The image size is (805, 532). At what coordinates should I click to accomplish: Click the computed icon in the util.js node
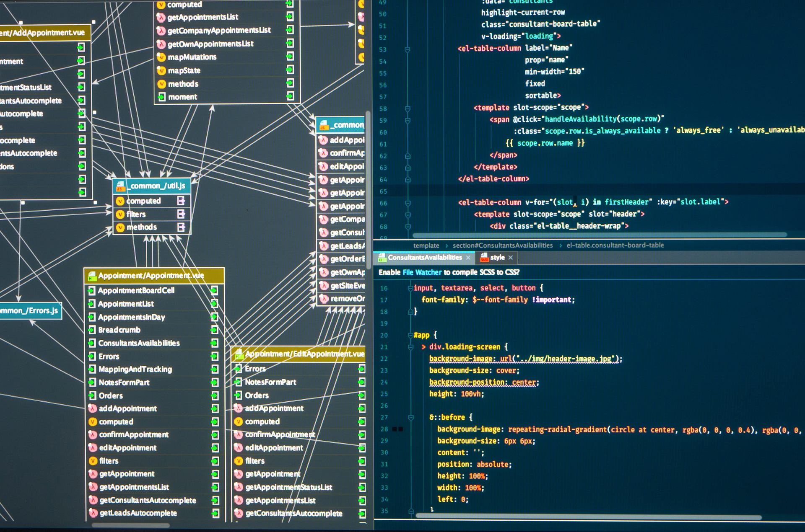(x=120, y=201)
